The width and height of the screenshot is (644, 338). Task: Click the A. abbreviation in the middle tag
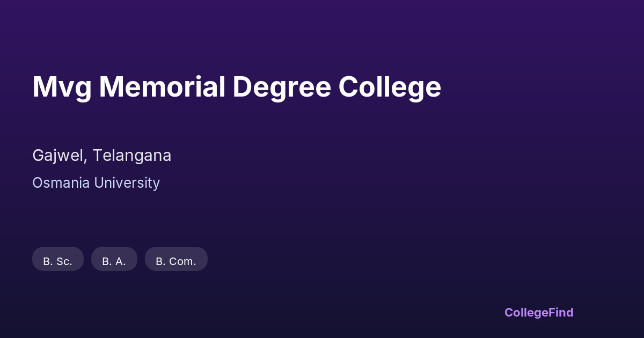pyautogui.click(x=121, y=261)
